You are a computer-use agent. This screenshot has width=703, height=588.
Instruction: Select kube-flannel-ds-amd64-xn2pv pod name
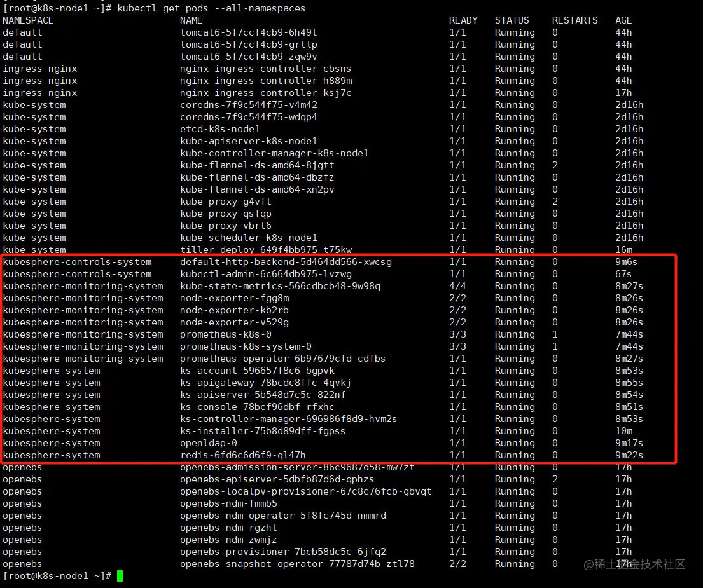[x=257, y=190]
